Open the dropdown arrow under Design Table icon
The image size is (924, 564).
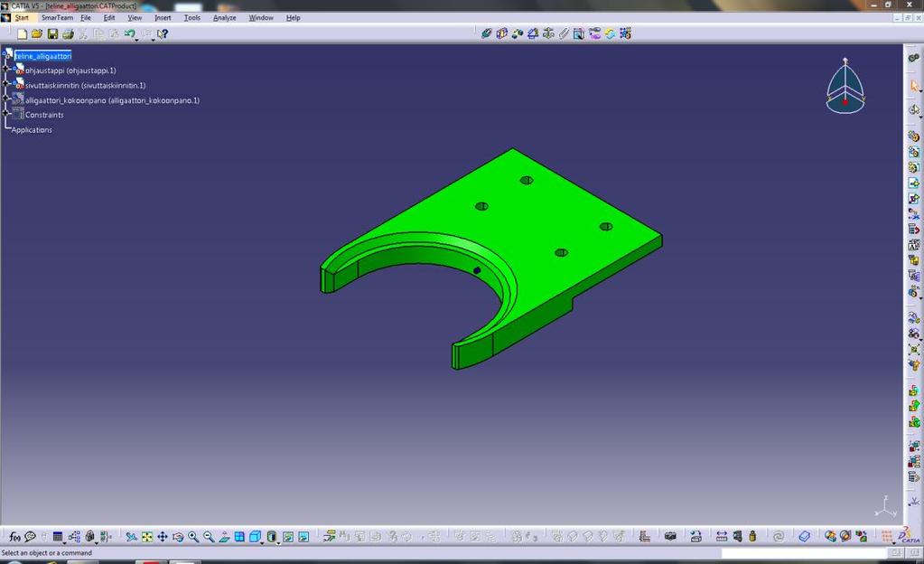click(64, 542)
